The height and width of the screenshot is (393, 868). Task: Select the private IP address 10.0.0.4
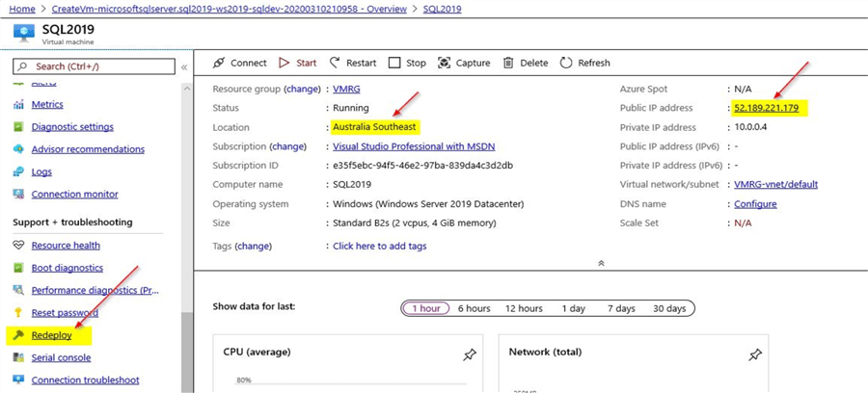pos(750,128)
